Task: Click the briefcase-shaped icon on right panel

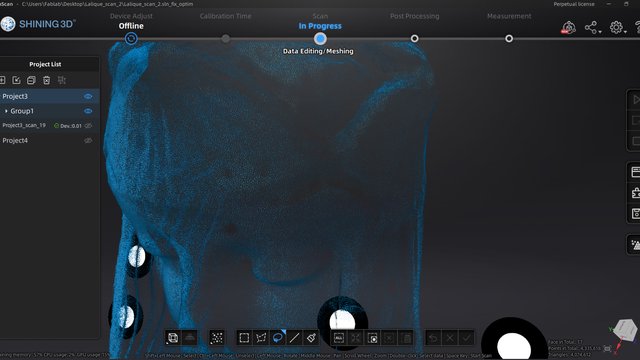Action: tap(635, 193)
